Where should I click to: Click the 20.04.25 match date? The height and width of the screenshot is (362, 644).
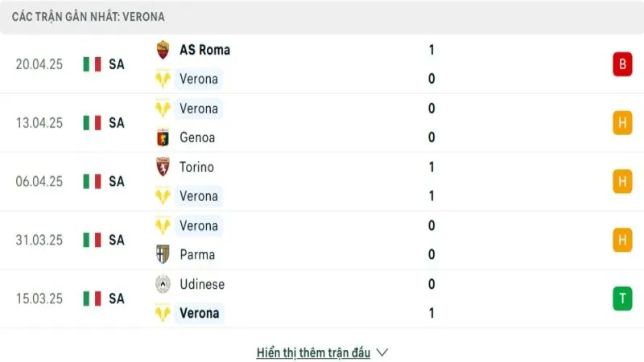39,64
